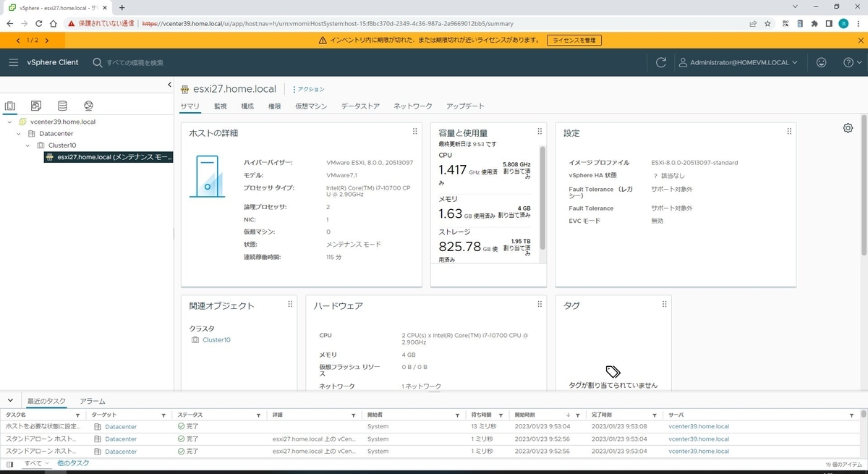
Task: Click the drag handle on the related objects card
Action: [290, 305]
